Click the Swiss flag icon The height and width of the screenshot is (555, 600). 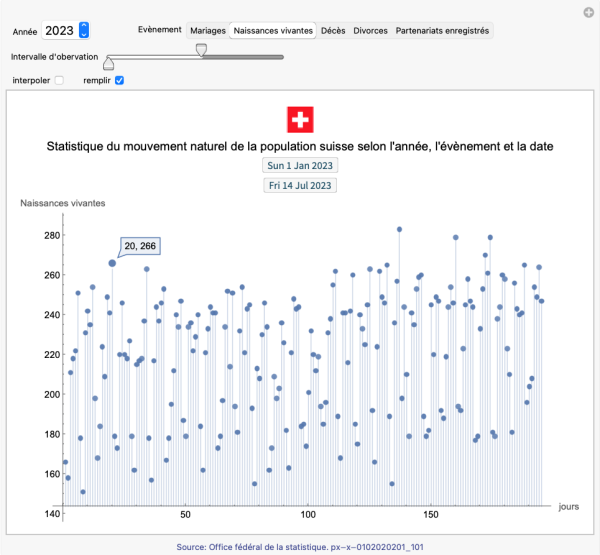[x=300, y=119]
